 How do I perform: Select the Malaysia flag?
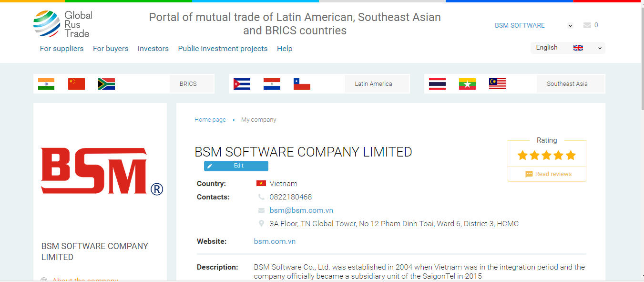click(x=497, y=84)
